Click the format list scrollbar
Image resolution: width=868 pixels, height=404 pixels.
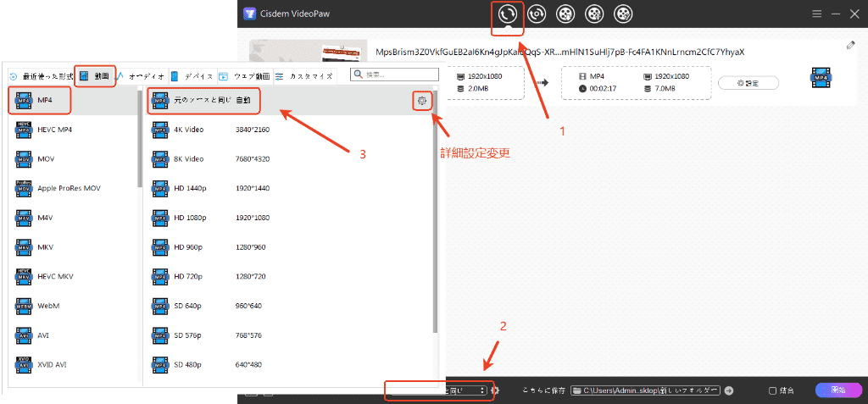(140, 137)
